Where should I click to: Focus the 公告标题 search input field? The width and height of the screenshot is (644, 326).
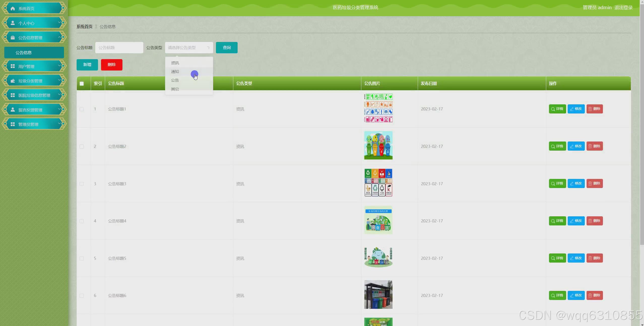[119, 47]
